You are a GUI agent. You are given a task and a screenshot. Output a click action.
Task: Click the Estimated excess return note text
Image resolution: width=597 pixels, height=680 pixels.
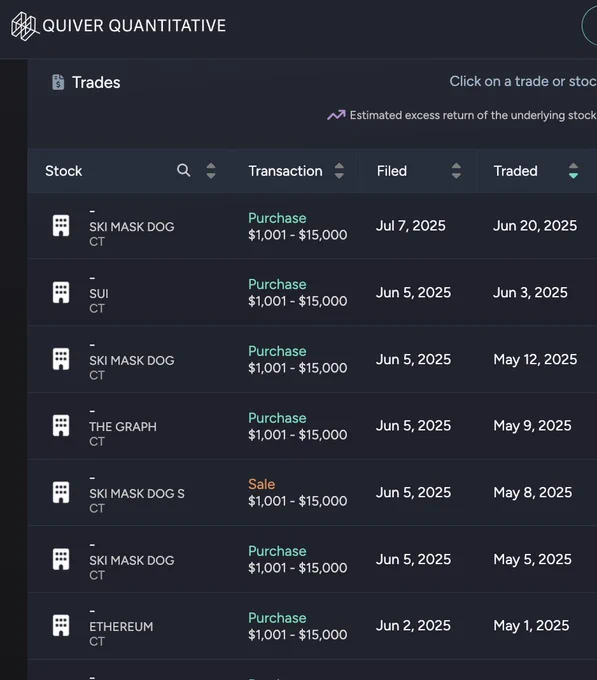(x=473, y=115)
